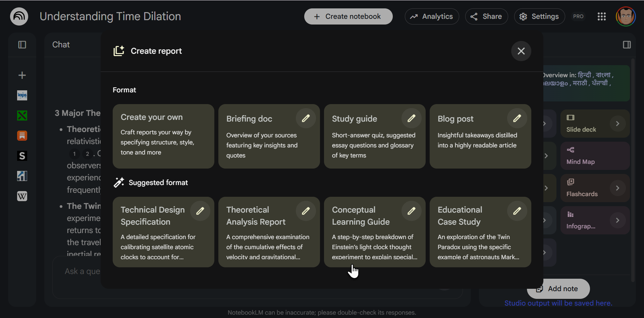The width and height of the screenshot is (644, 318).
Task: Select the Create your own format card
Action: coord(163,136)
